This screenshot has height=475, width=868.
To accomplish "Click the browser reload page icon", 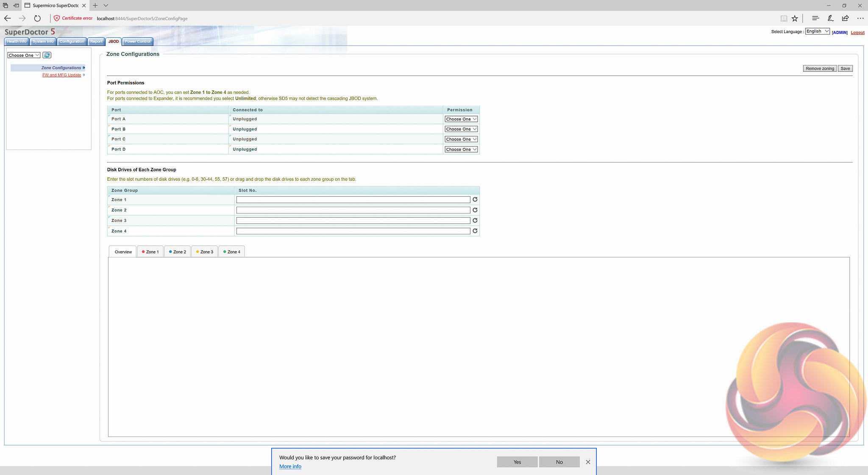I will pyautogui.click(x=37, y=18).
